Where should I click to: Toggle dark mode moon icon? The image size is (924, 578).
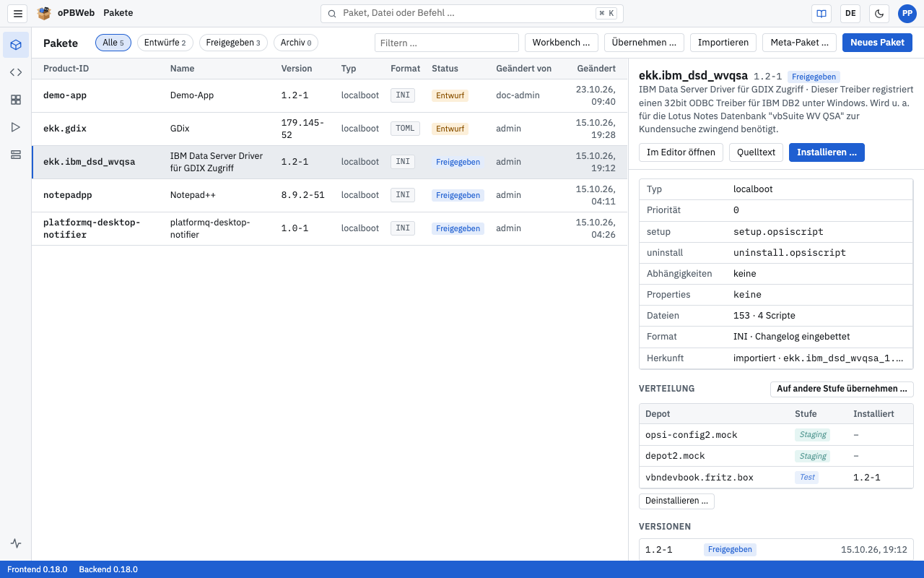[x=879, y=13]
